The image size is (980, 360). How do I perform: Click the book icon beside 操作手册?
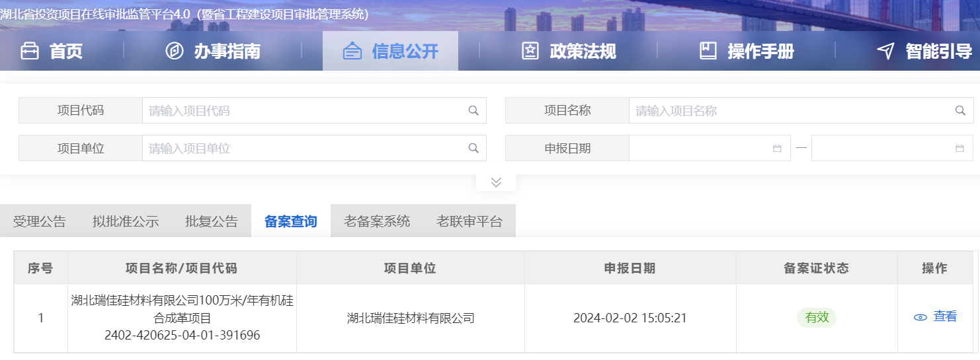708,51
